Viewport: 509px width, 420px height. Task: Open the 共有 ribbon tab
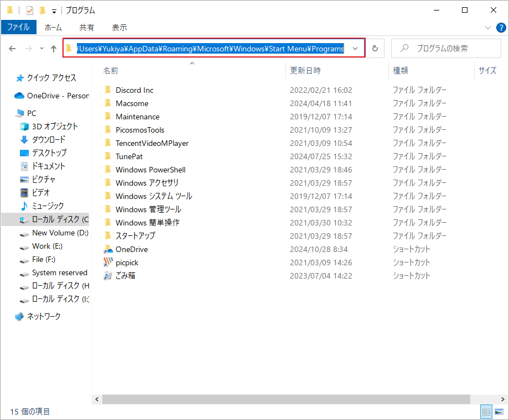coord(87,28)
